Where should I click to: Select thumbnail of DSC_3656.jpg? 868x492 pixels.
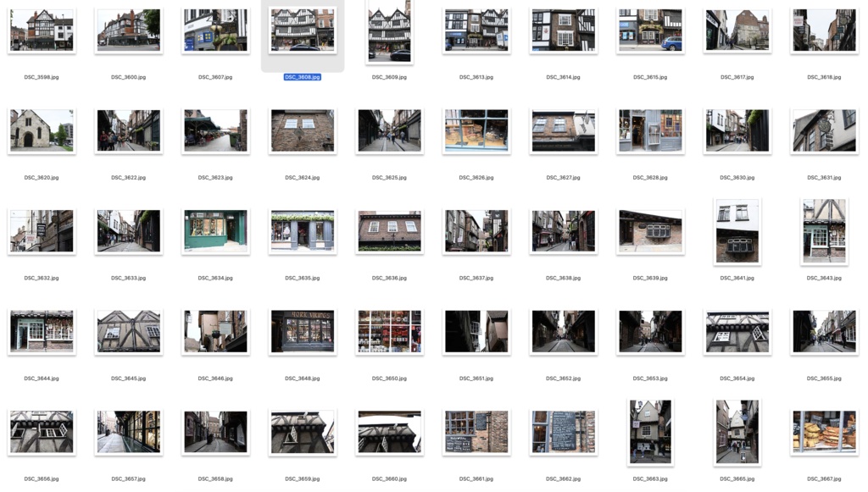(x=42, y=432)
